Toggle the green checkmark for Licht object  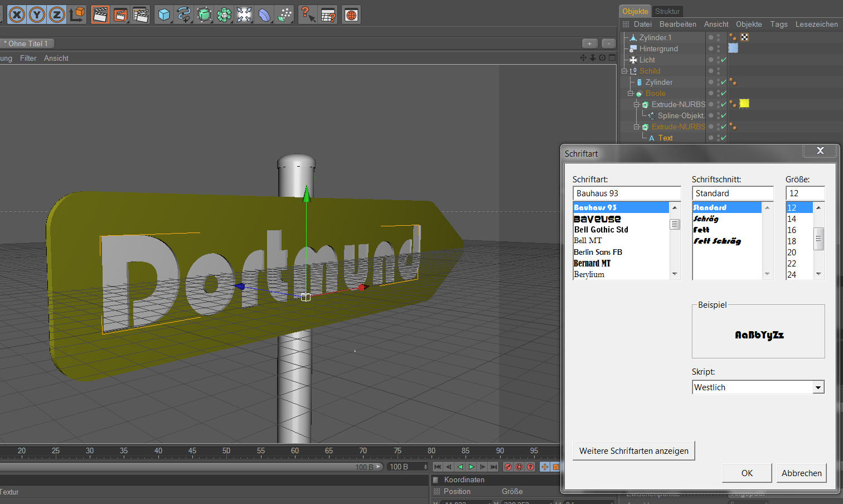(724, 60)
